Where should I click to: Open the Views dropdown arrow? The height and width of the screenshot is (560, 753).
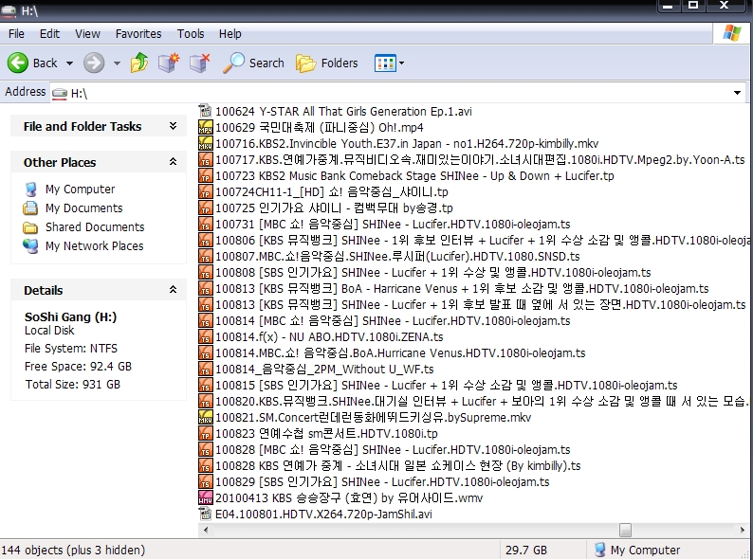point(401,63)
